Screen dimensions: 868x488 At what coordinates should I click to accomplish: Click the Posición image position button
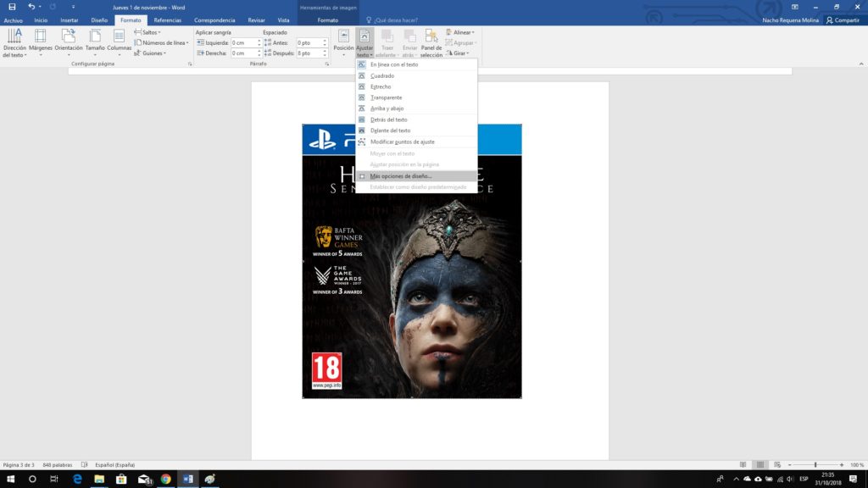[343, 41]
